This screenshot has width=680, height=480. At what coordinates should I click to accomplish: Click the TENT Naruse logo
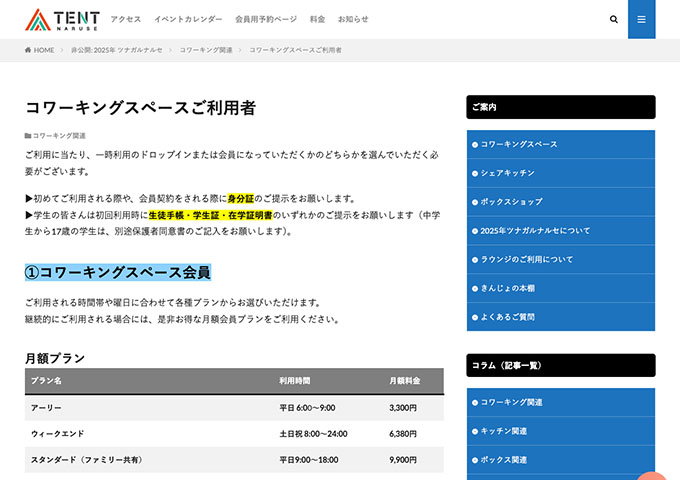pos(62,19)
